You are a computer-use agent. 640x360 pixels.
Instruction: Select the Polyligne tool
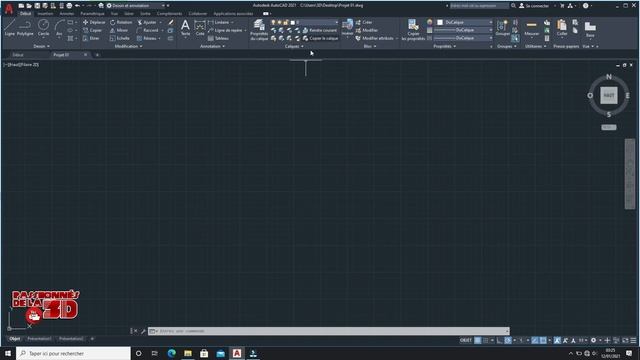(x=25, y=28)
